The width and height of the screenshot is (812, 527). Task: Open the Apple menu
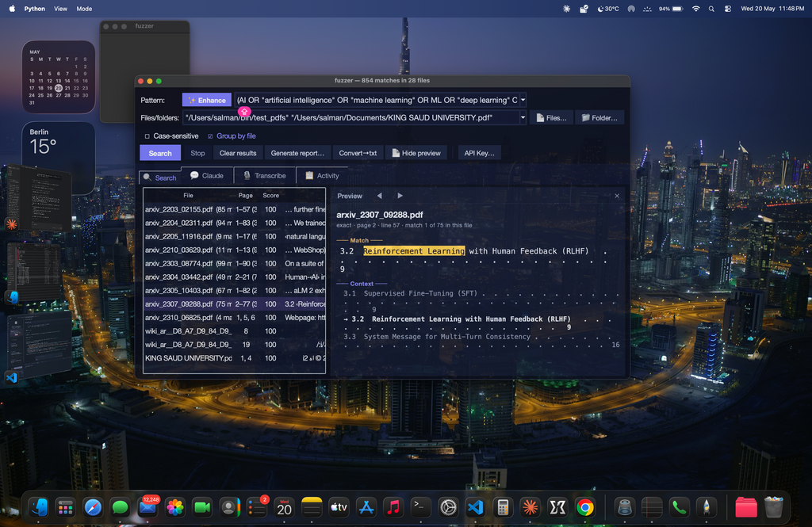(11, 9)
